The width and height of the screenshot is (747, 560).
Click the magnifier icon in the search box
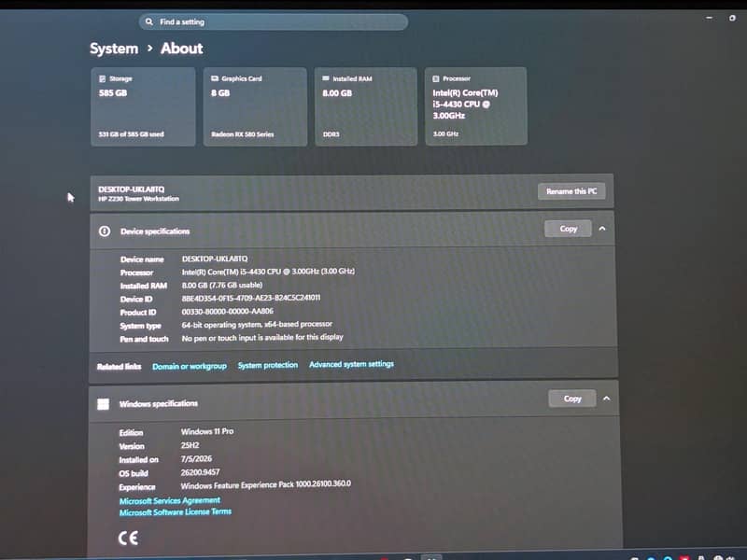(x=149, y=21)
